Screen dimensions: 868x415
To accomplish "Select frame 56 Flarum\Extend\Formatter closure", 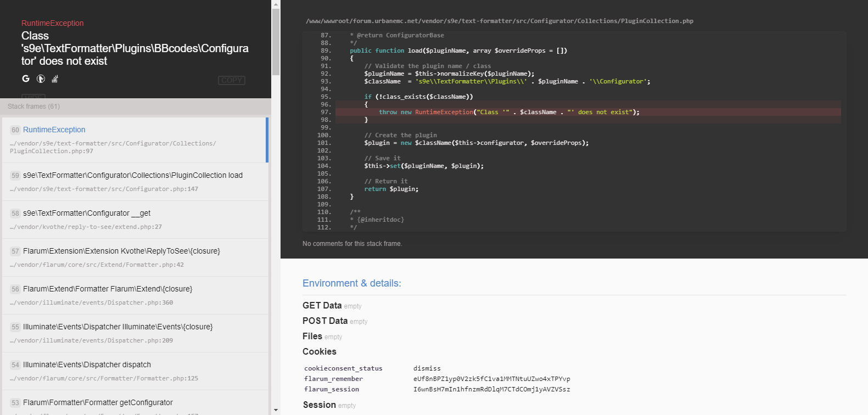I will click(x=108, y=289).
